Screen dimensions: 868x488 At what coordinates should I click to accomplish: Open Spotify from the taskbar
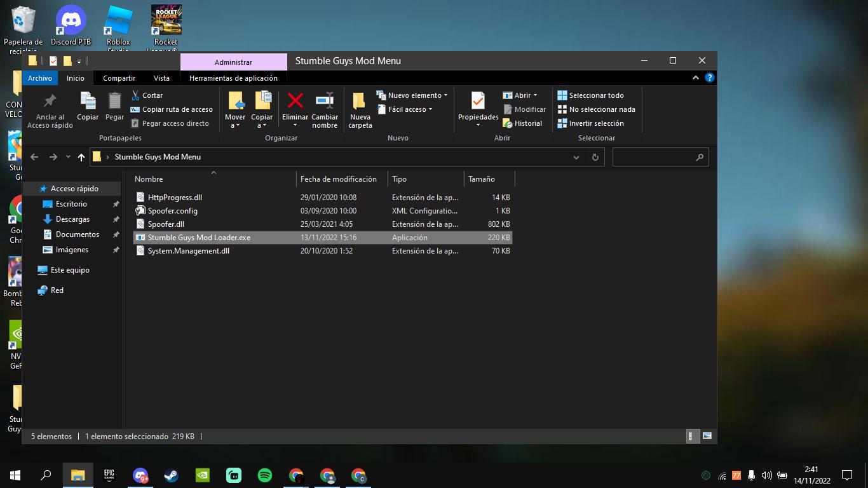[x=265, y=475]
